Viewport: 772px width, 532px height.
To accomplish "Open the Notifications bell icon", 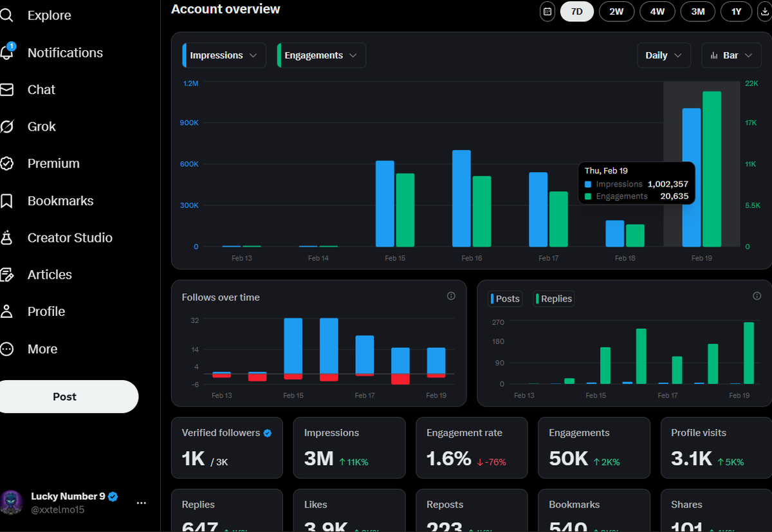I will (x=7, y=52).
